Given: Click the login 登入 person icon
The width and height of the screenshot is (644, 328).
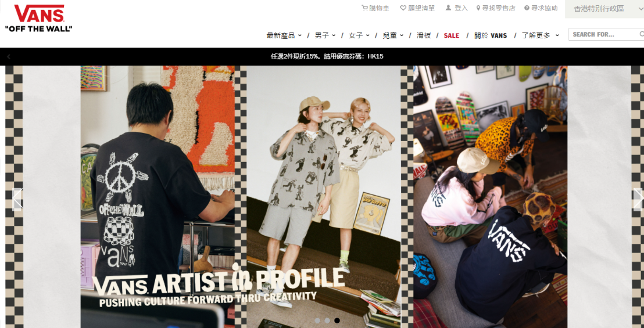Looking at the screenshot, I should click(x=449, y=8).
